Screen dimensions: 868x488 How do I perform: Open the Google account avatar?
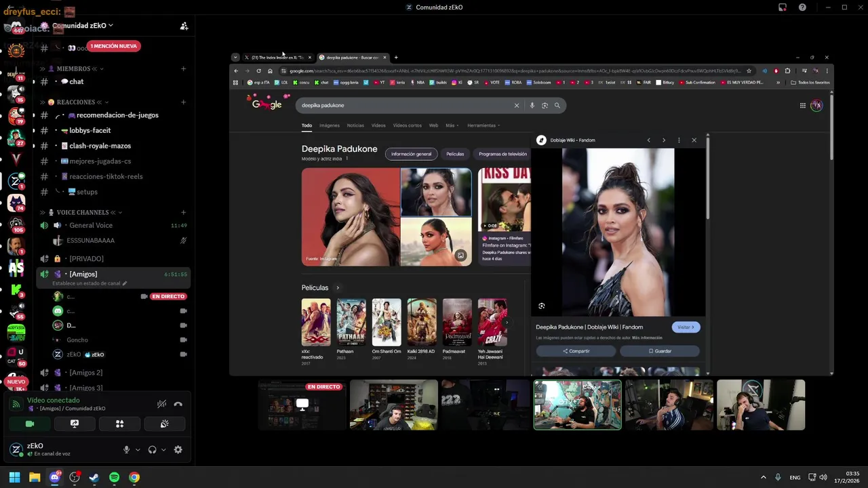click(816, 105)
